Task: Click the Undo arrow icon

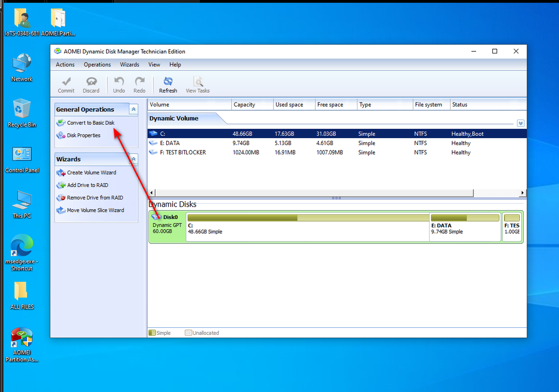Action: (x=119, y=82)
